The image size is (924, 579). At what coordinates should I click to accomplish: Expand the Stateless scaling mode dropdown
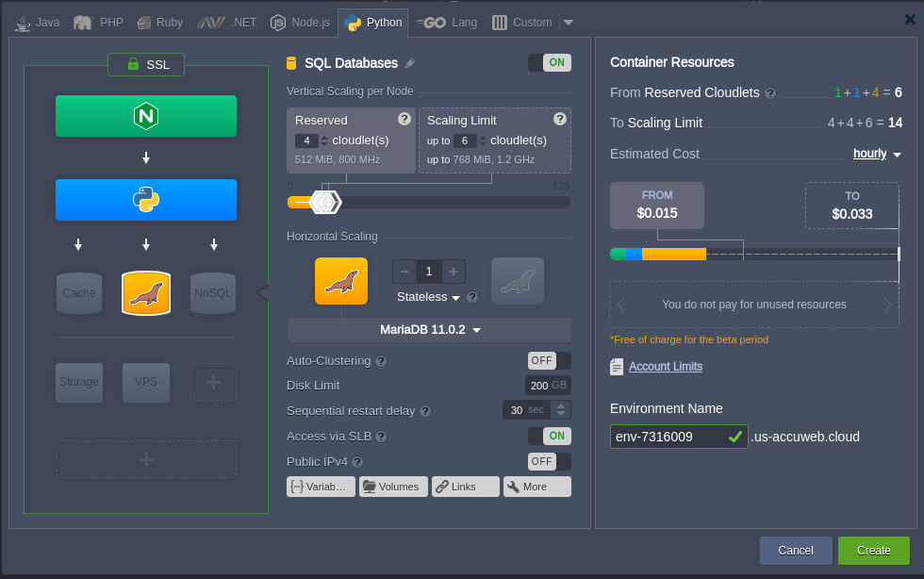tap(428, 297)
